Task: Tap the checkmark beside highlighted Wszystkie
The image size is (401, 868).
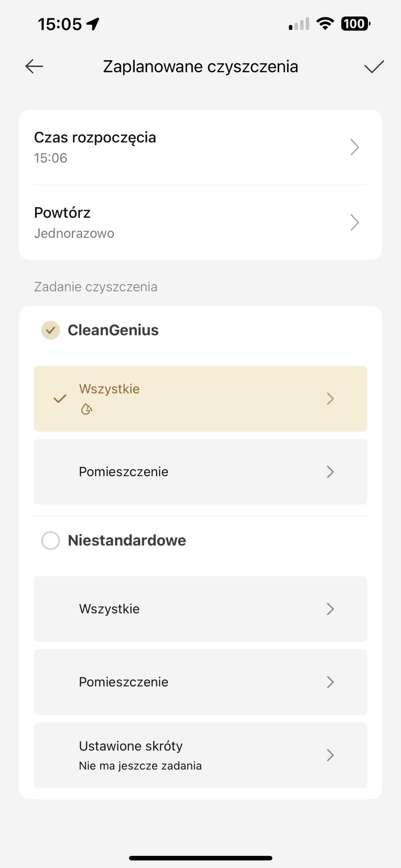Action: pyautogui.click(x=60, y=399)
